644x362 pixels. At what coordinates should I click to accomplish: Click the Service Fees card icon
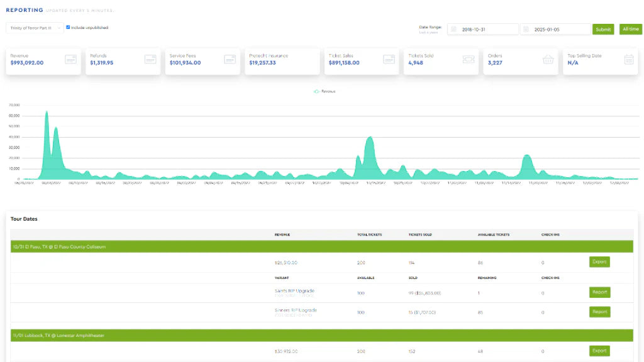pos(230,59)
